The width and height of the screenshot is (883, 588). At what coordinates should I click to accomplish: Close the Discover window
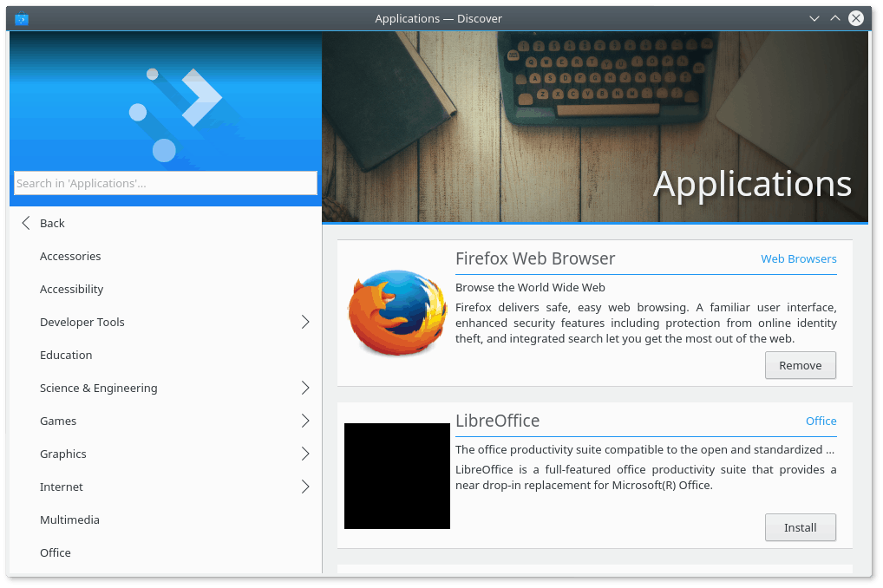(856, 18)
